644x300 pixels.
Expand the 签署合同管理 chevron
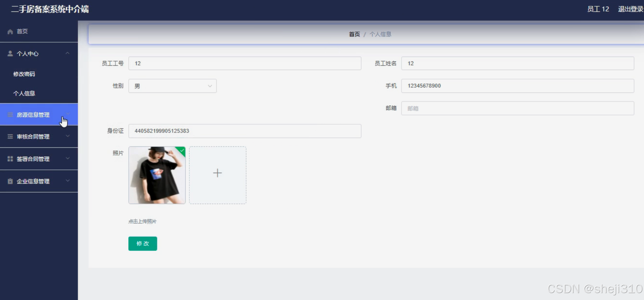pyautogui.click(x=68, y=158)
